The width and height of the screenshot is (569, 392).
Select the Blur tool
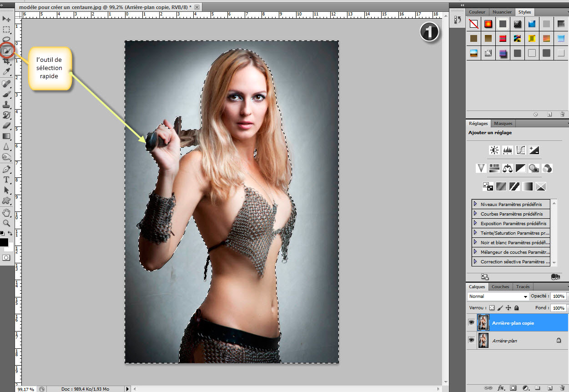6,146
